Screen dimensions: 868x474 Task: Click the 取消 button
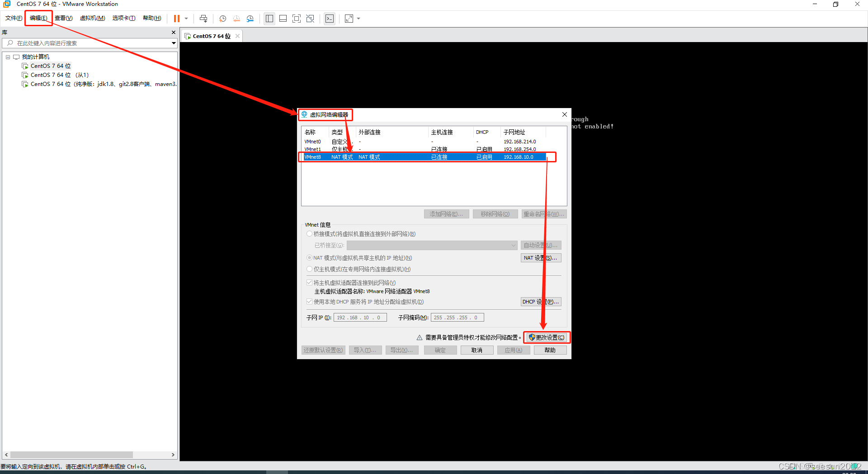476,350
